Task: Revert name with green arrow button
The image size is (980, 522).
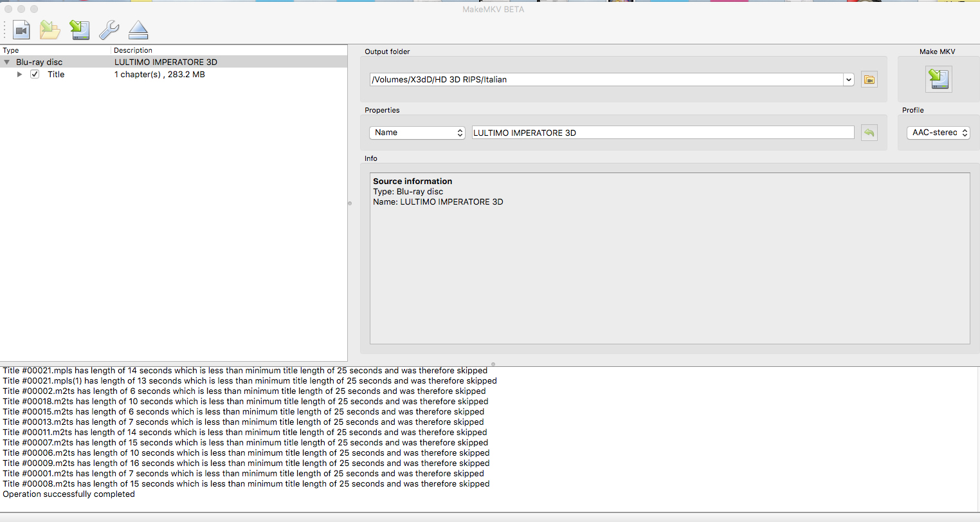Action: click(x=869, y=133)
